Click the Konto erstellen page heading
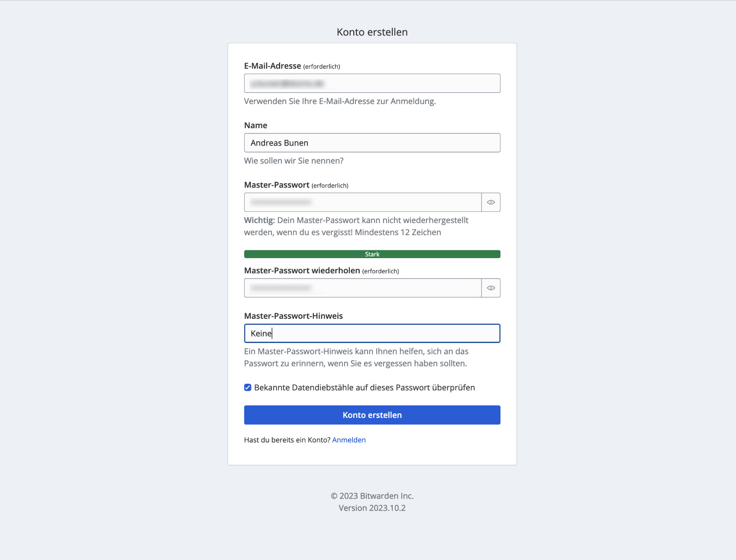Image resolution: width=736 pixels, height=560 pixels. 372,32
